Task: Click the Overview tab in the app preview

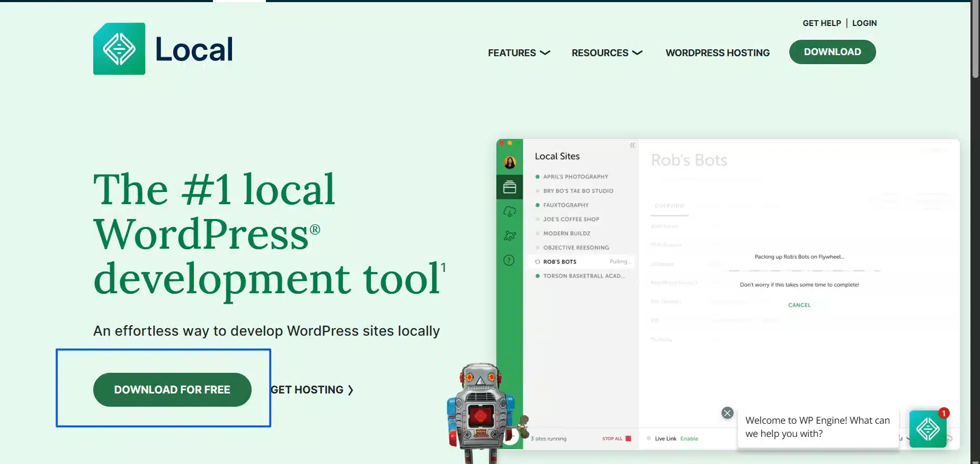Action: coord(670,206)
